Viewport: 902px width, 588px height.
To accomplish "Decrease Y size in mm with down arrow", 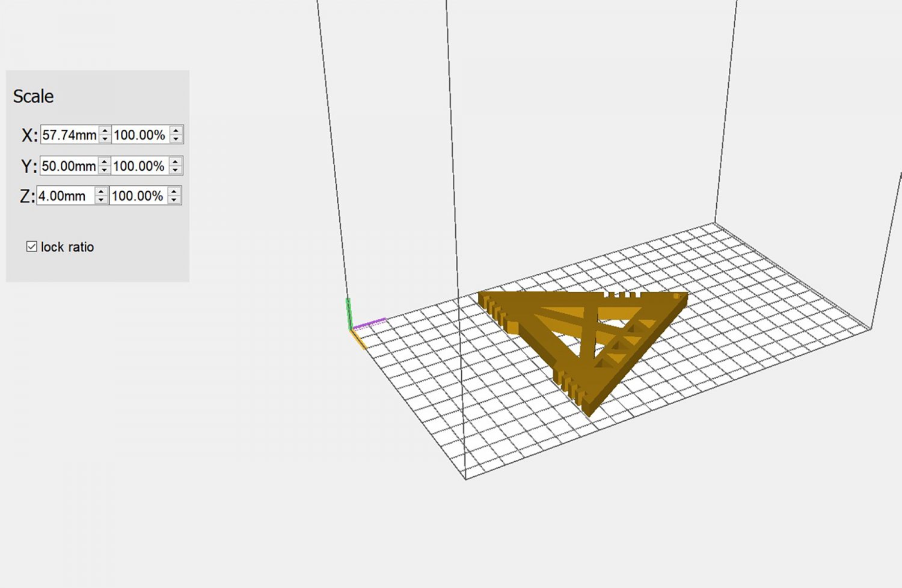I will (105, 170).
